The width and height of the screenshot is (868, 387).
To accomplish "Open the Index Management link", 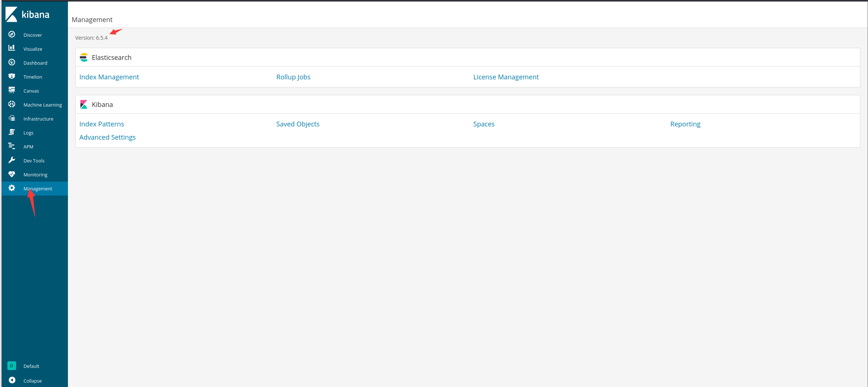I will pyautogui.click(x=109, y=77).
